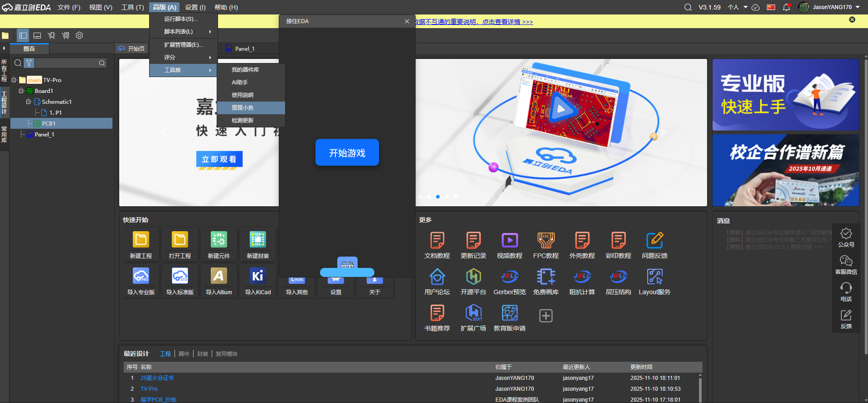The image size is (868, 403).
Task: Select AI助手 in the 工具箱 submenu
Action: point(251,83)
